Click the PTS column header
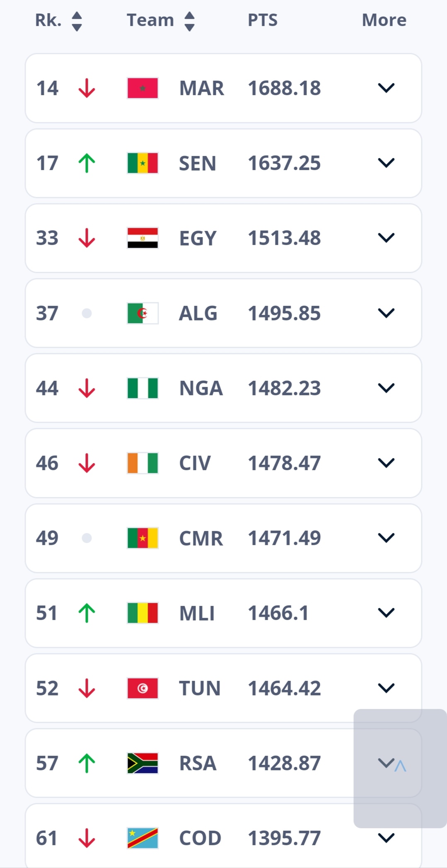The width and height of the screenshot is (447, 868). pyautogui.click(x=263, y=20)
